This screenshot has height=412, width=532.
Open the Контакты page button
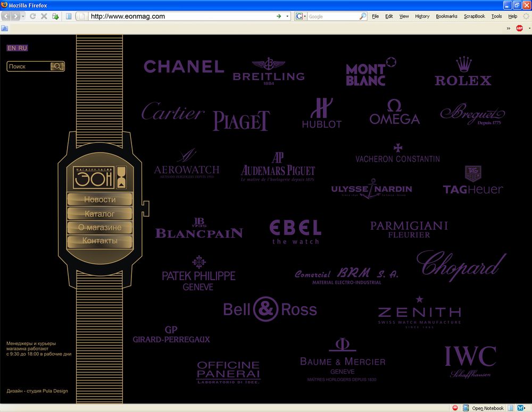tap(99, 241)
